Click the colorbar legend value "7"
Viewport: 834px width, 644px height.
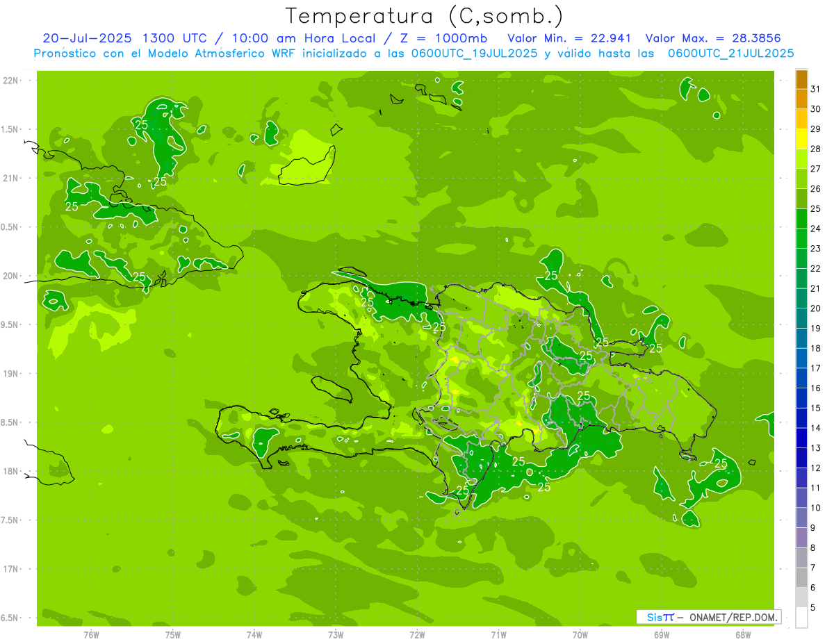[813, 568]
